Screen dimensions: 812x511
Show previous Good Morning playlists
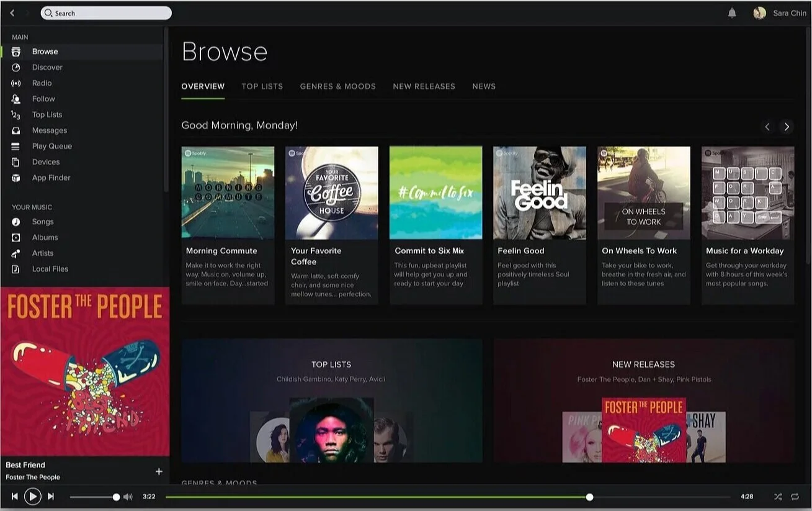click(x=767, y=127)
